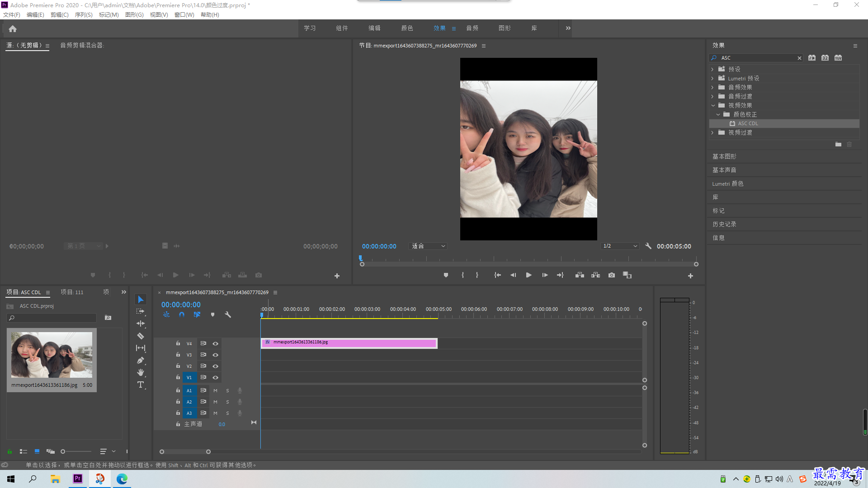Toggle project writable lock icon
The width and height of the screenshot is (868, 488).
(x=9, y=451)
